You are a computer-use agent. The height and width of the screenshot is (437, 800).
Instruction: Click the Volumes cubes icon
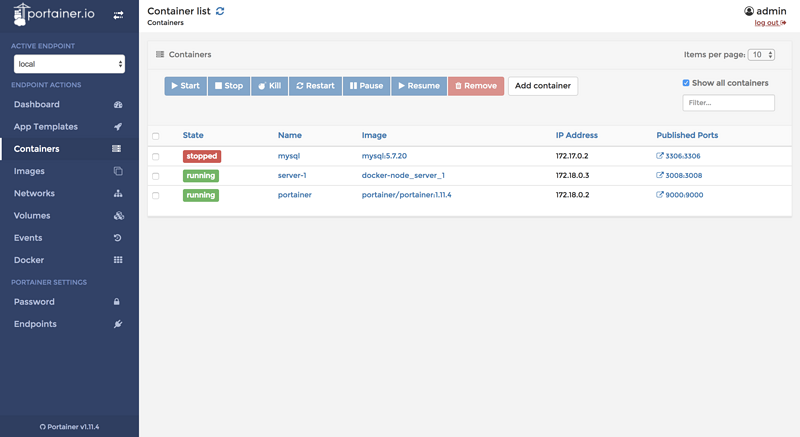(x=118, y=216)
